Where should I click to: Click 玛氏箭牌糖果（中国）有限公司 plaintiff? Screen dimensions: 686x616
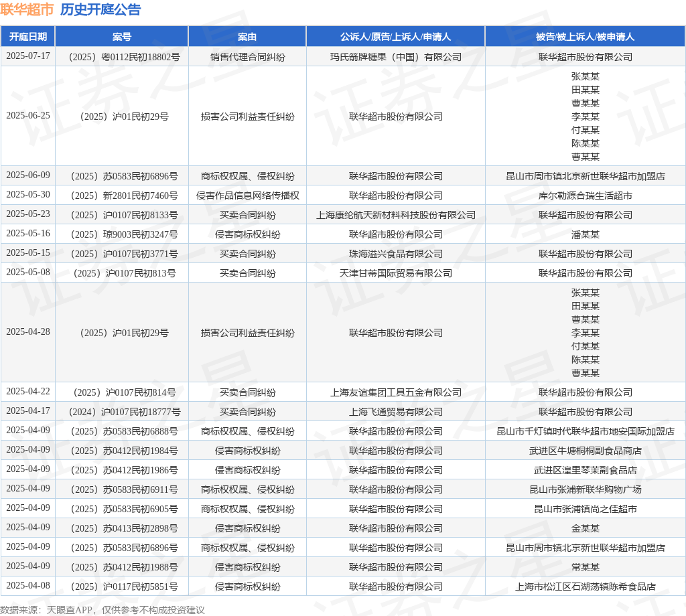(x=395, y=58)
